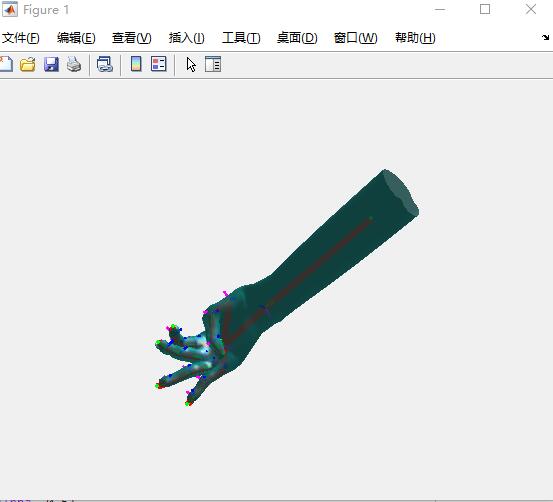The height and width of the screenshot is (502, 553).
Task: Print the figure with the printer icon
Action: tap(74, 64)
